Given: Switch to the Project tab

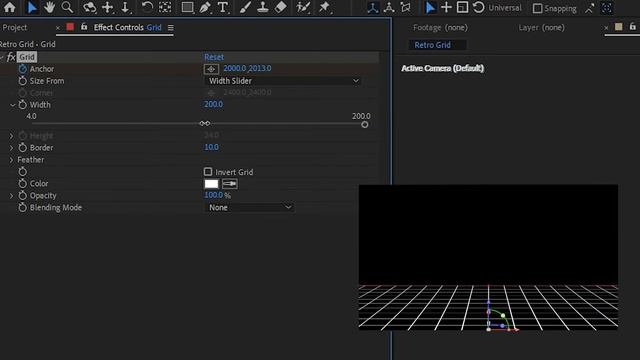Looking at the screenshot, I should click(x=14, y=27).
